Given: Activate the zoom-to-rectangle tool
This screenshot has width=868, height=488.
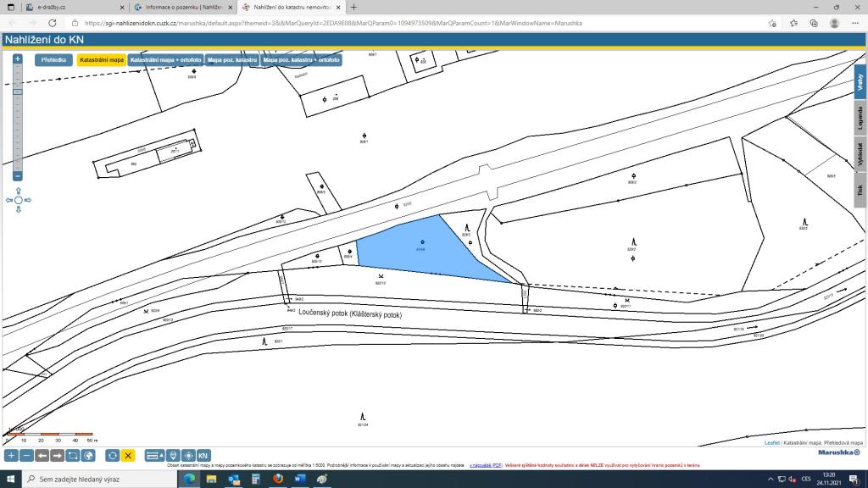Looking at the screenshot, I should click(x=73, y=455).
